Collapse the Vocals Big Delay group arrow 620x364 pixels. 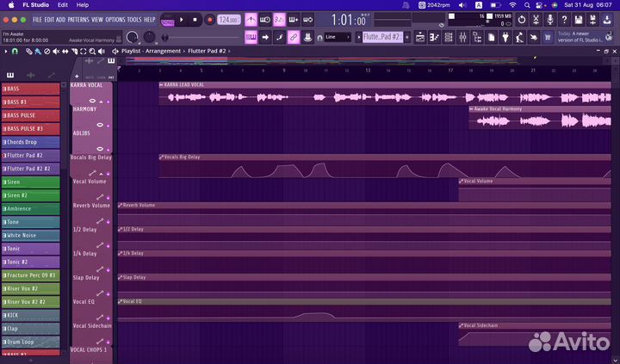coord(101,174)
